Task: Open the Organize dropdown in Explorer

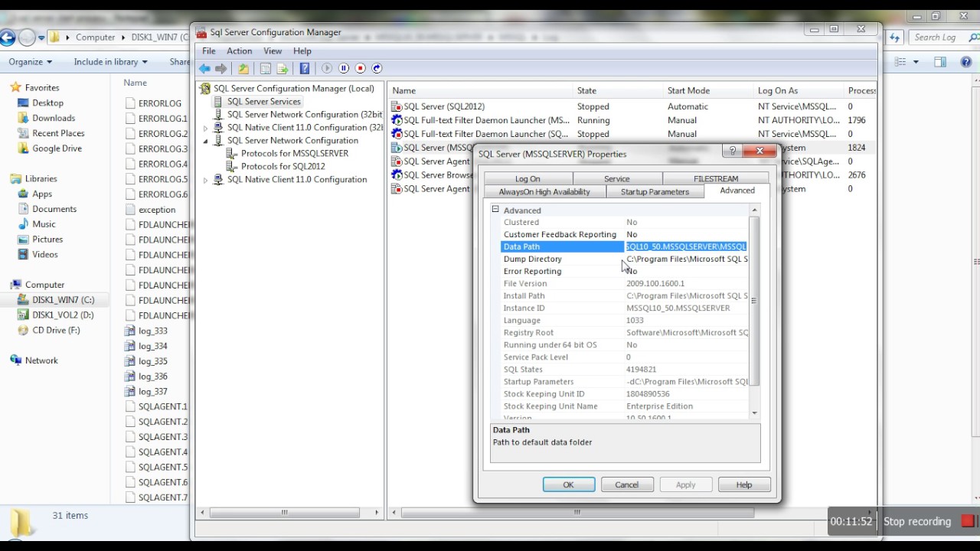Action: pyautogui.click(x=31, y=62)
